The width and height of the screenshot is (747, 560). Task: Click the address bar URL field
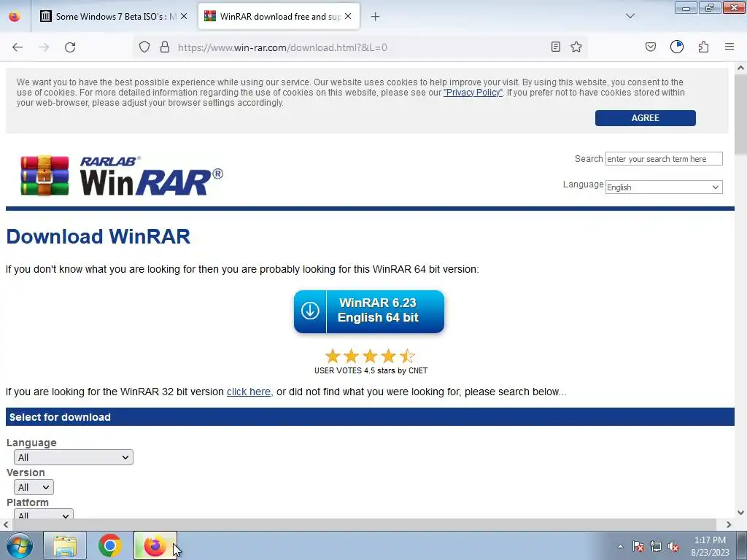tap(362, 47)
